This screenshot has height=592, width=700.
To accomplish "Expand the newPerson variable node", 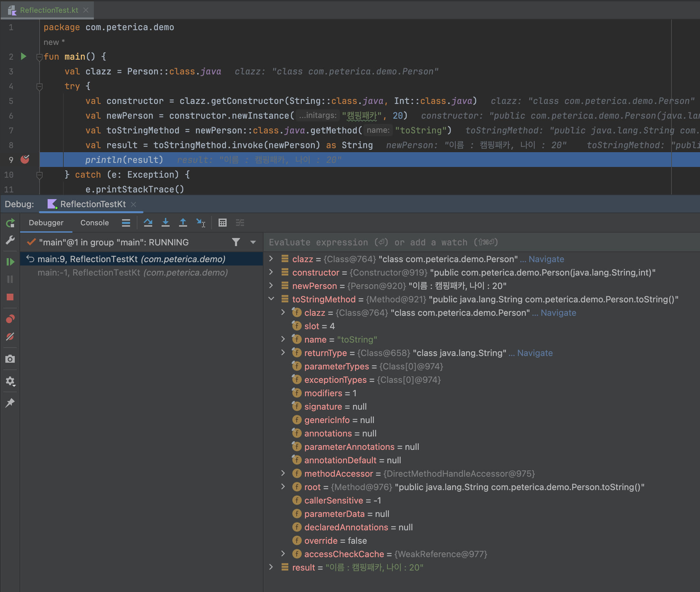I will 271,286.
